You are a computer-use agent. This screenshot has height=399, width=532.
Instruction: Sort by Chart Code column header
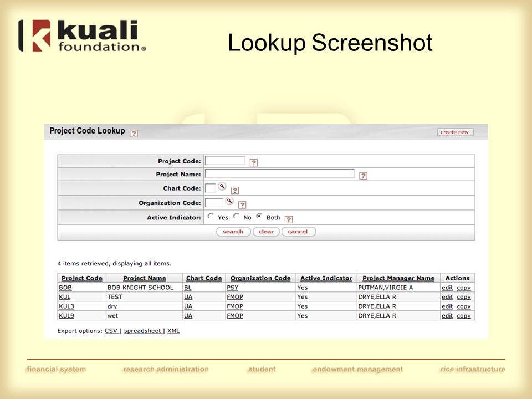204,278
